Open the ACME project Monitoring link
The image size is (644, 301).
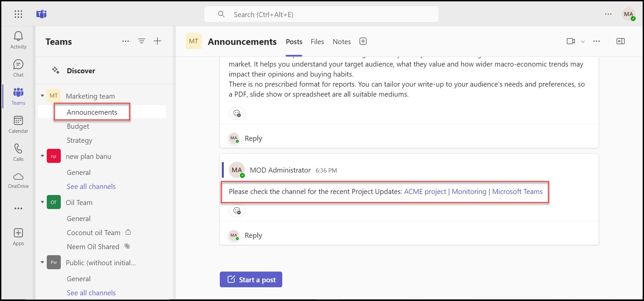pos(473,192)
